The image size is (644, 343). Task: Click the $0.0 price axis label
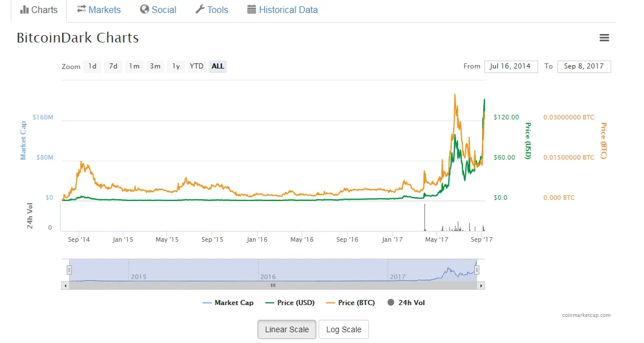pyautogui.click(x=500, y=198)
